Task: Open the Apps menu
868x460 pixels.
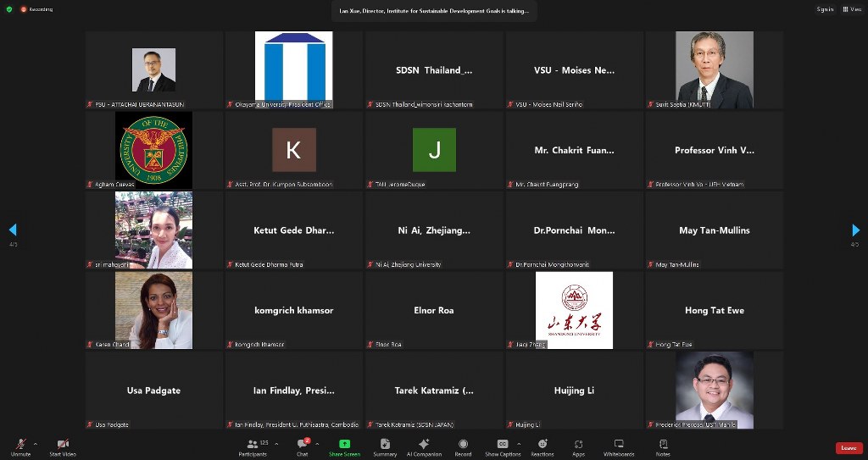Action: click(579, 446)
